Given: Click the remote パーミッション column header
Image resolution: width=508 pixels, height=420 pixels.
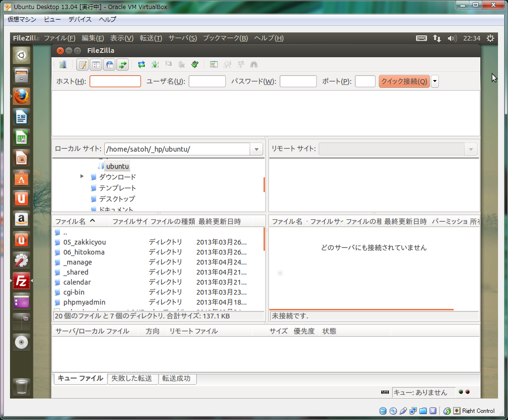Looking at the screenshot, I should [x=449, y=221].
